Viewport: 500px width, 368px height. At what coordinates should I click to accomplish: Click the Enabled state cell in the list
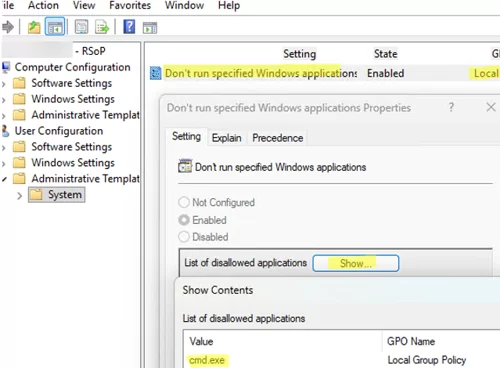tap(386, 73)
